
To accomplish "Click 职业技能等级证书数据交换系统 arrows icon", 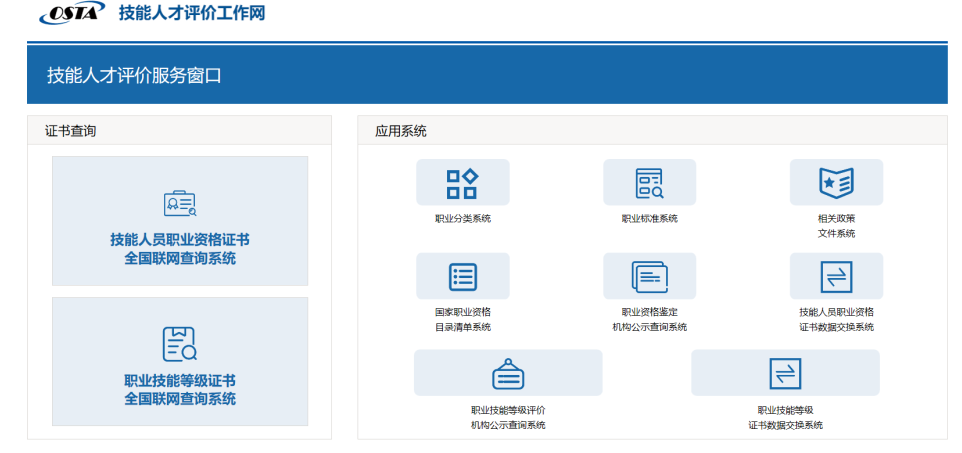I will pyautogui.click(x=785, y=373).
